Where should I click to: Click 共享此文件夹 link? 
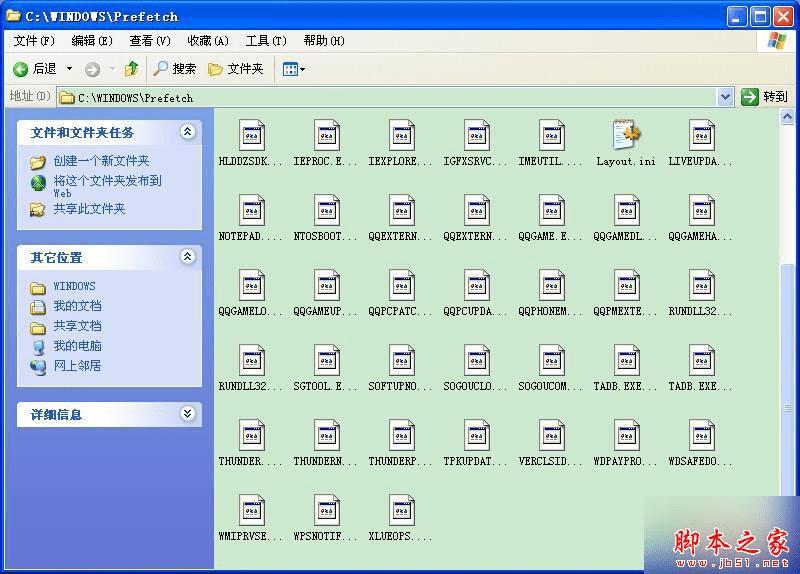89,209
